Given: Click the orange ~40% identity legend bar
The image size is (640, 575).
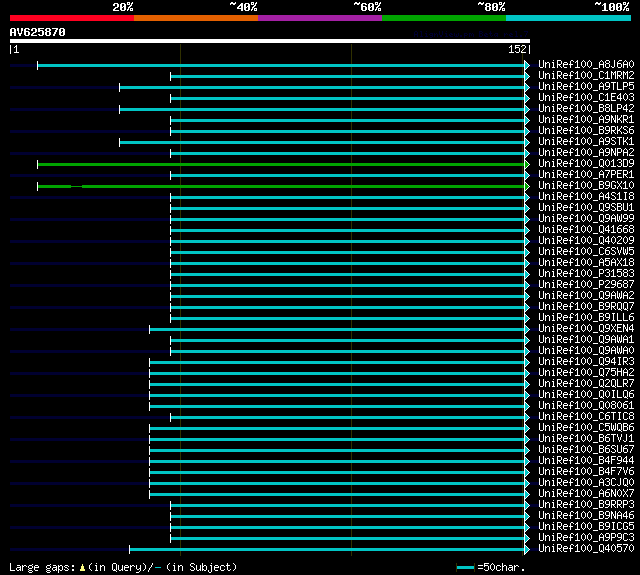Looking at the screenshot, I should click(x=196, y=18).
